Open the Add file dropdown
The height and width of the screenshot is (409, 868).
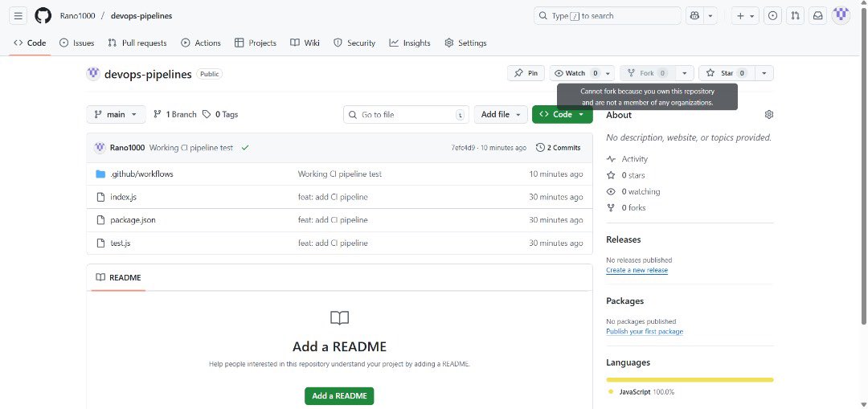(501, 115)
